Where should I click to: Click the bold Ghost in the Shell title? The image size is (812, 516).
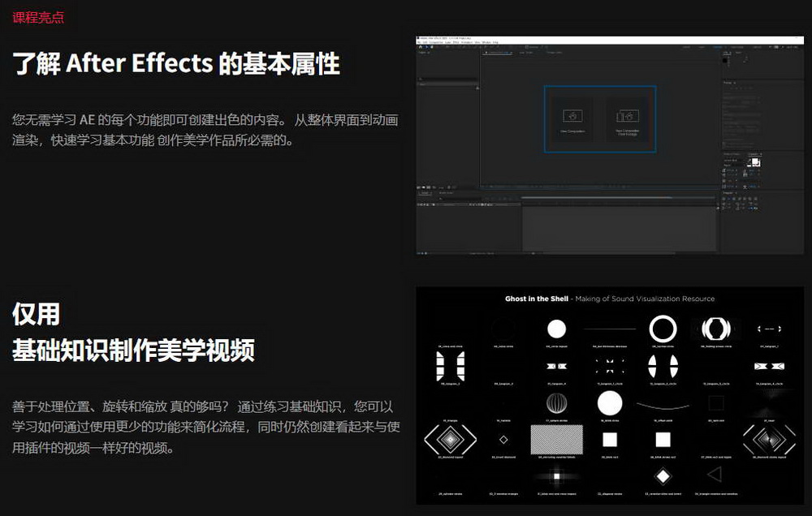coord(537,299)
